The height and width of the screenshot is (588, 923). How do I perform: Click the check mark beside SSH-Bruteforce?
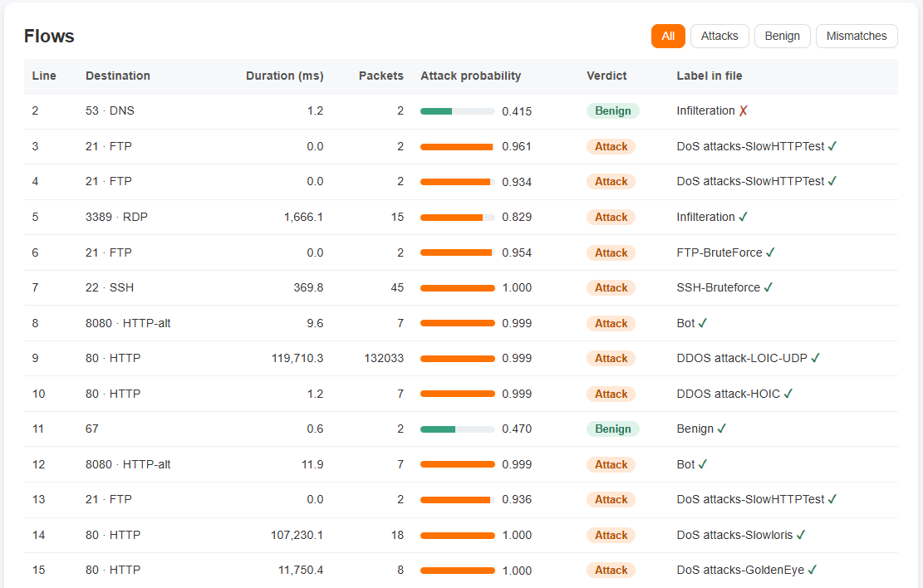tap(768, 287)
